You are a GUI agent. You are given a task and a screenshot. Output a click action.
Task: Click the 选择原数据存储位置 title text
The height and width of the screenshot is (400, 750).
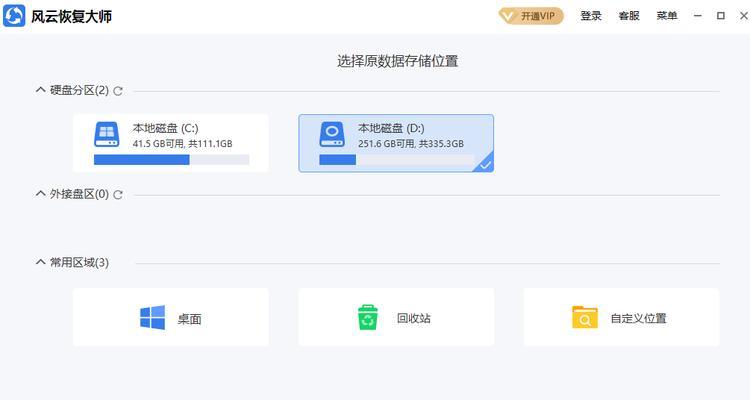pos(397,61)
